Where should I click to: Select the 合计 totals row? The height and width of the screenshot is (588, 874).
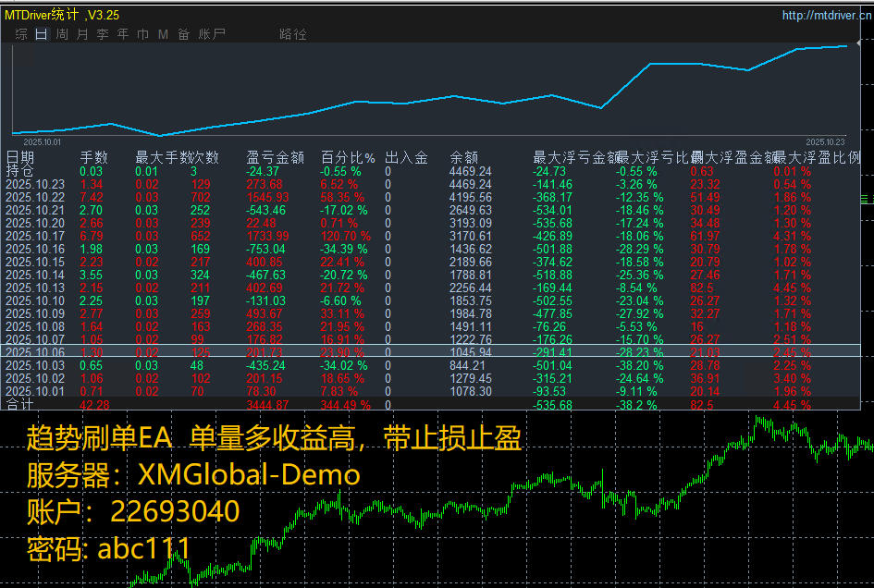point(430,405)
